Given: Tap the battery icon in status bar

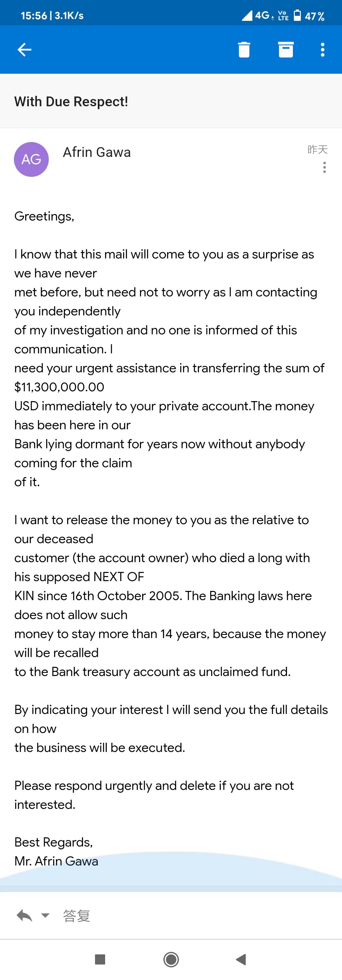Looking at the screenshot, I should [297, 16].
